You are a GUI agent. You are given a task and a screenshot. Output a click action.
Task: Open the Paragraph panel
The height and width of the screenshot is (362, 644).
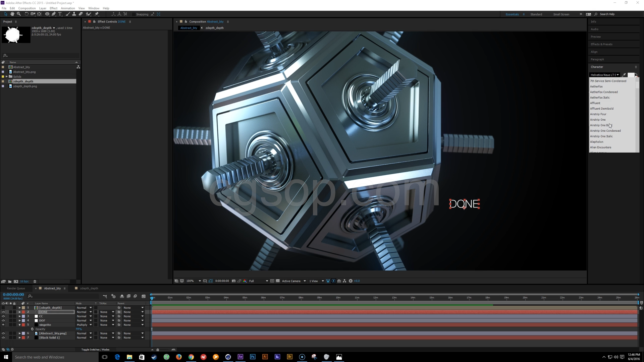coord(597,59)
